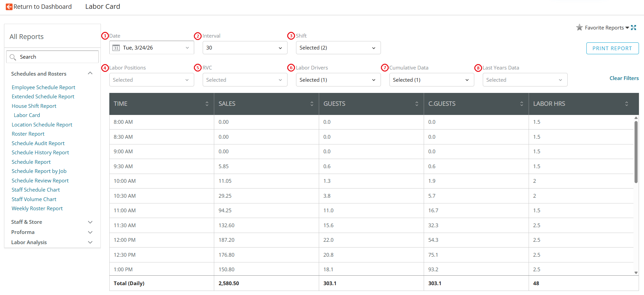The width and height of the screenshot is (644, 295).
Task: Open the Labor Positions dropdown
Action: tap(152, 80)
